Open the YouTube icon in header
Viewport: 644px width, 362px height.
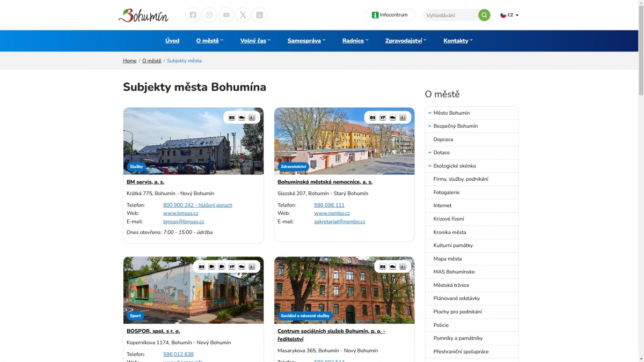click(x=226, y=15)
